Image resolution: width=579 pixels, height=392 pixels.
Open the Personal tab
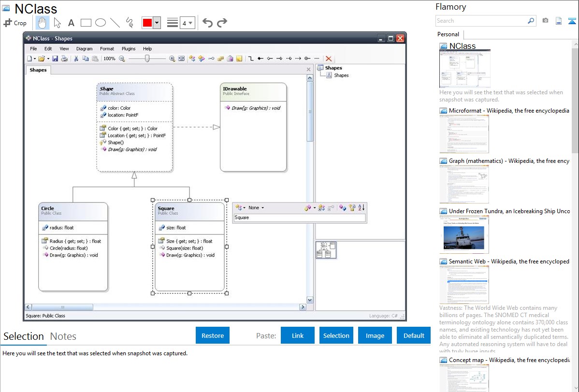tap(448, 34)
